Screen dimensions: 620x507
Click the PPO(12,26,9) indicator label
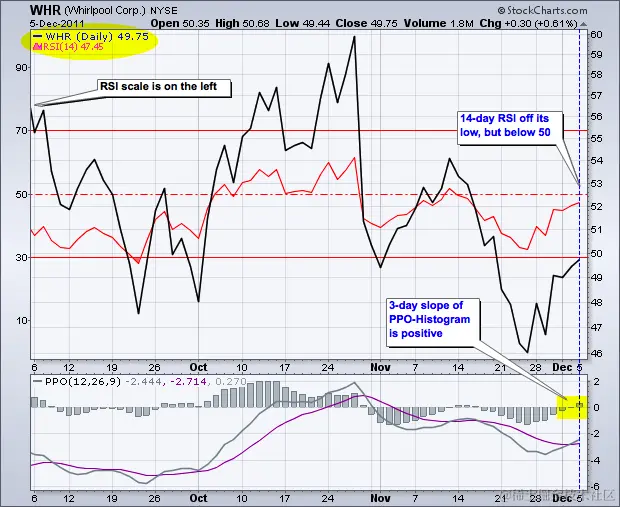tap(83, 382)
